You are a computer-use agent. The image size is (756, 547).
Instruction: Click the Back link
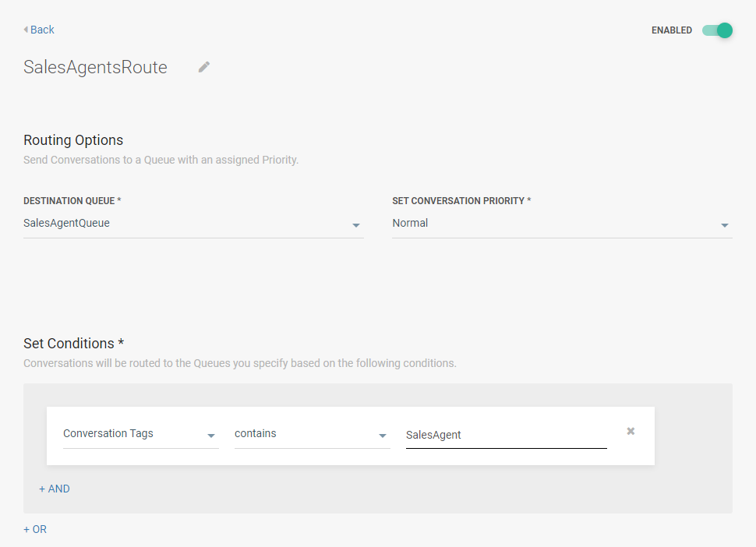click(42, 30)
